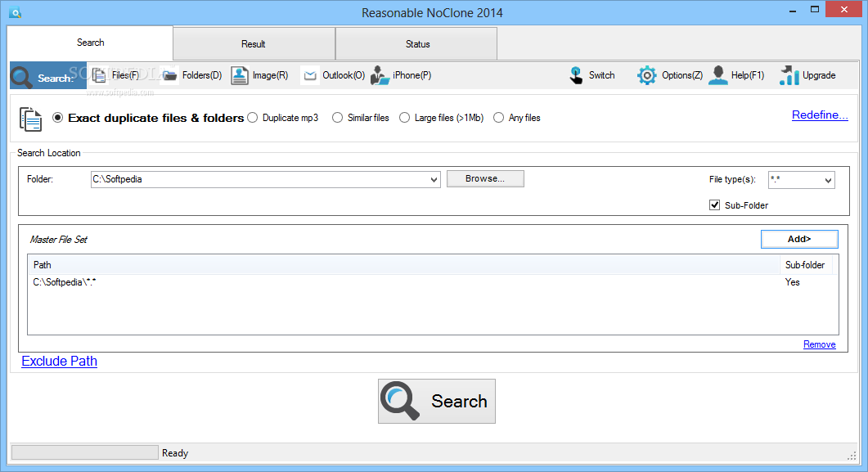This screenshot has height=472, width=868.
Task: Open the Files(F) search mode
Action: point(115,75)
